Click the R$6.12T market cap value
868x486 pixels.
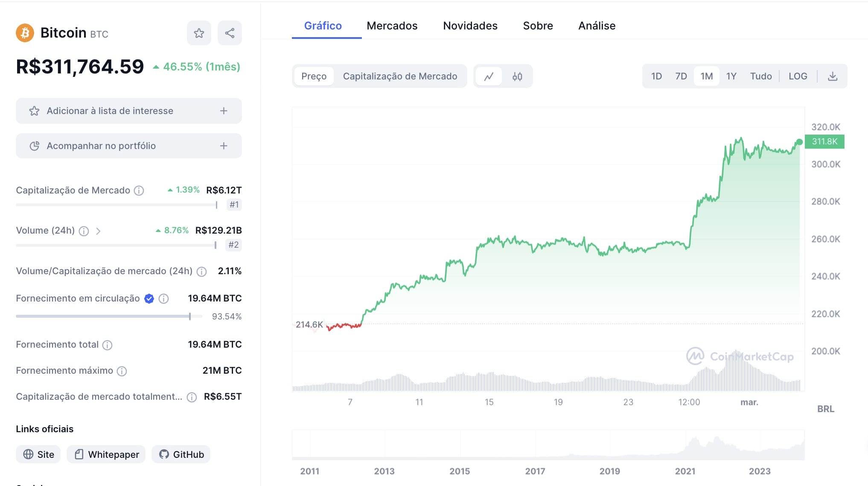tap(224, 190)
